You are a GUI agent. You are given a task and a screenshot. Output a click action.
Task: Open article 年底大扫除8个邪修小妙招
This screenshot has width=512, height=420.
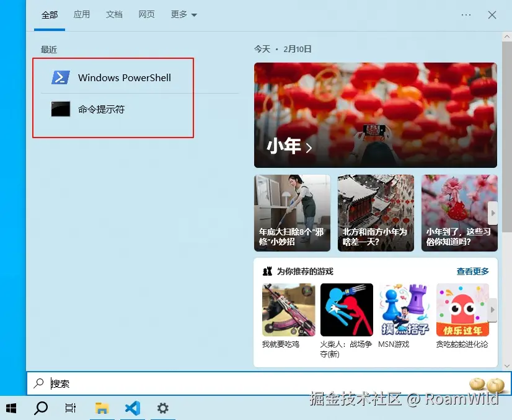(292, 212)
